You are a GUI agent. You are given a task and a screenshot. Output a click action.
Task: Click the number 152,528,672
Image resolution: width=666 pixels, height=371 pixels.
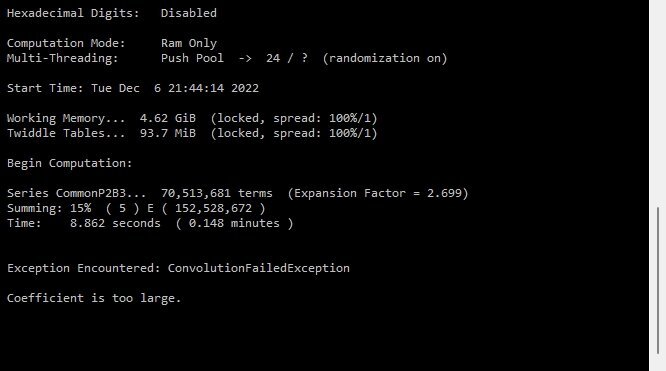213,208
